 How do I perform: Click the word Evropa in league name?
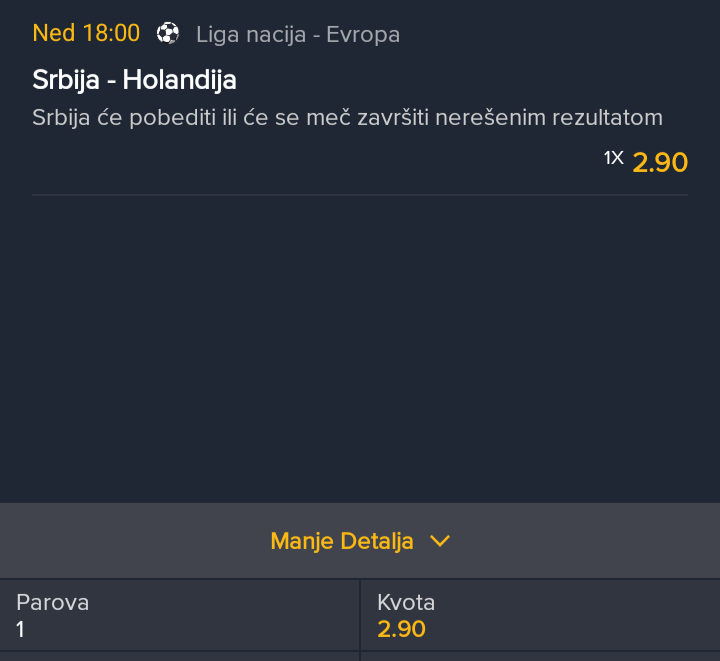[363, 35]
